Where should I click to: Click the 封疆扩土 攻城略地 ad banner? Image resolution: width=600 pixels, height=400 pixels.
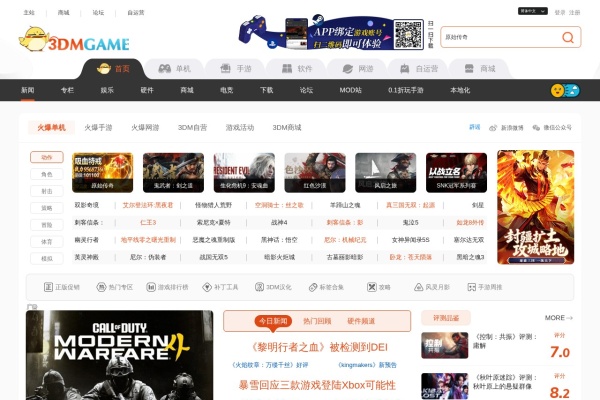[536, 207]
